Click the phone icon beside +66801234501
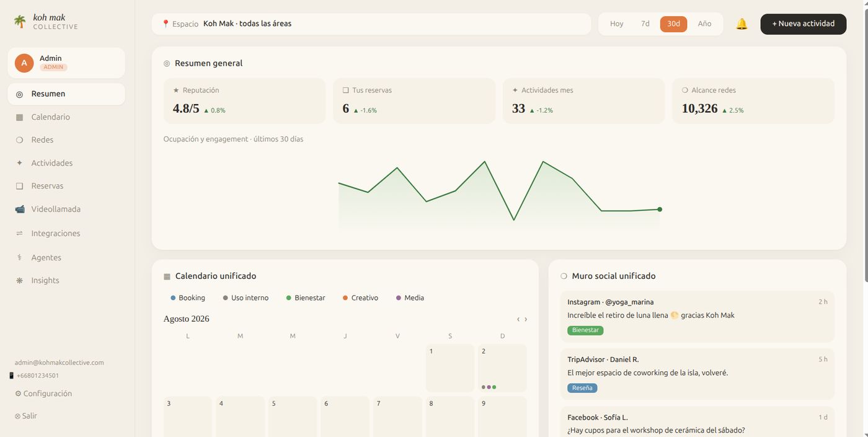Viewport: 868px width, 437px height. pyautogui.click(x=11, y=376)
